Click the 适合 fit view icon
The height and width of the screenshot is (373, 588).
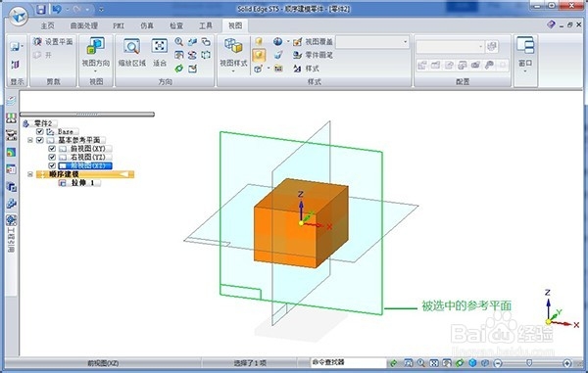160,46
